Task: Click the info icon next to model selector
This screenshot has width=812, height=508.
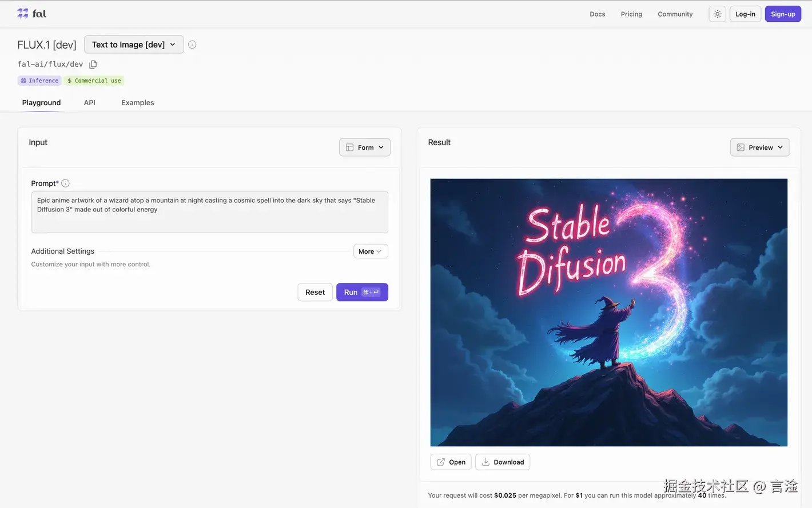Action: pos(192,45)
